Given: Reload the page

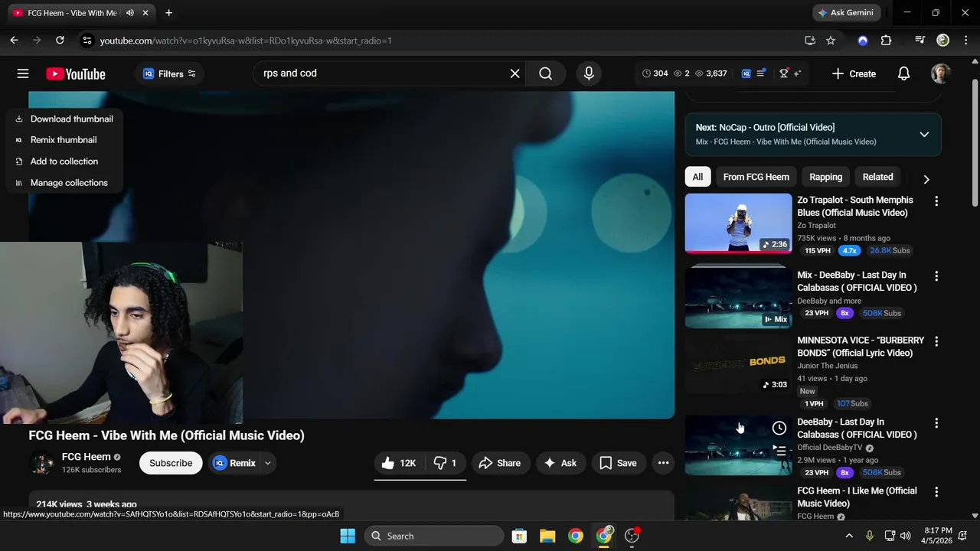Looking at the screenshot, I should 60,41.
